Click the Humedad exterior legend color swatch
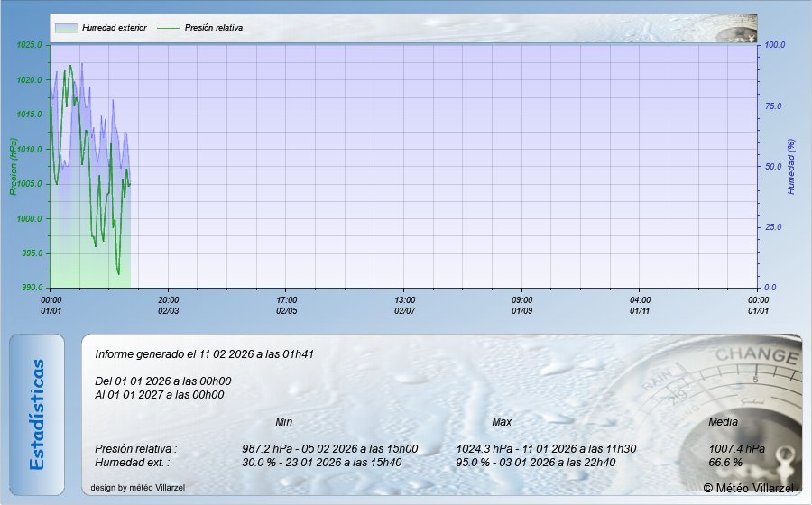 tap(66, 28)
